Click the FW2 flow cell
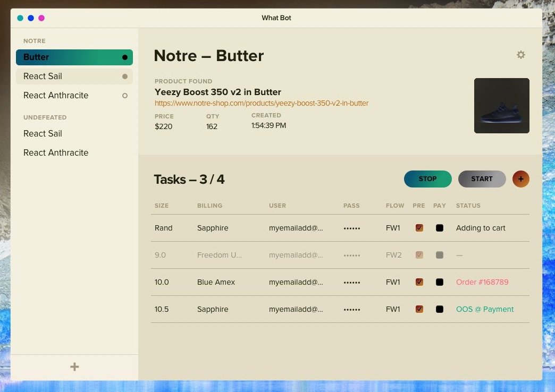555x392 pixels. pos(393,255)
